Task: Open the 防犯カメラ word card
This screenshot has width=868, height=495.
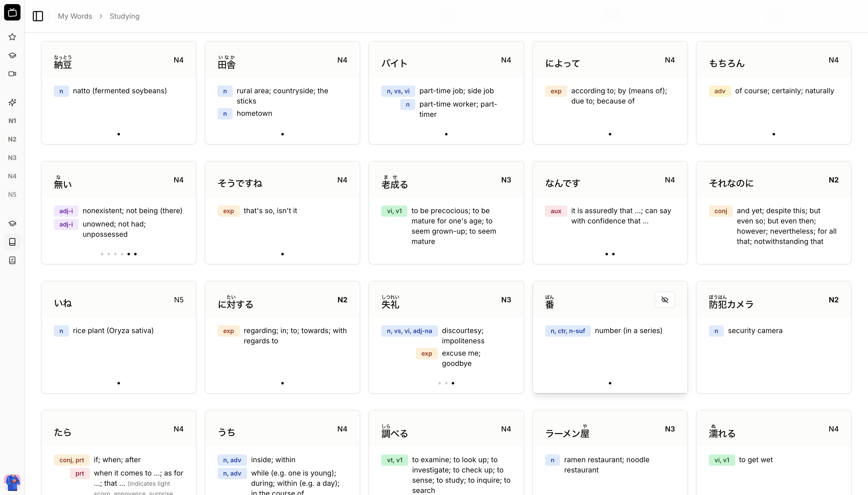Action: 773,337
